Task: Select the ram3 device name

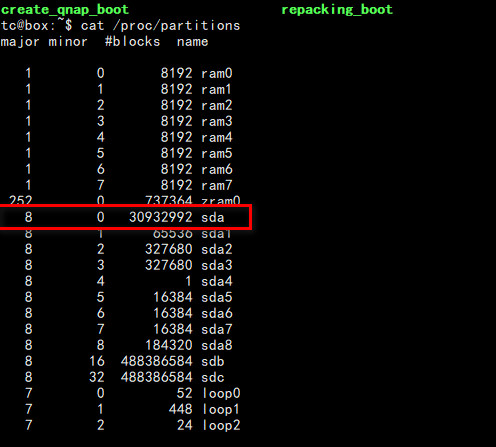Action: coord(217,121)
